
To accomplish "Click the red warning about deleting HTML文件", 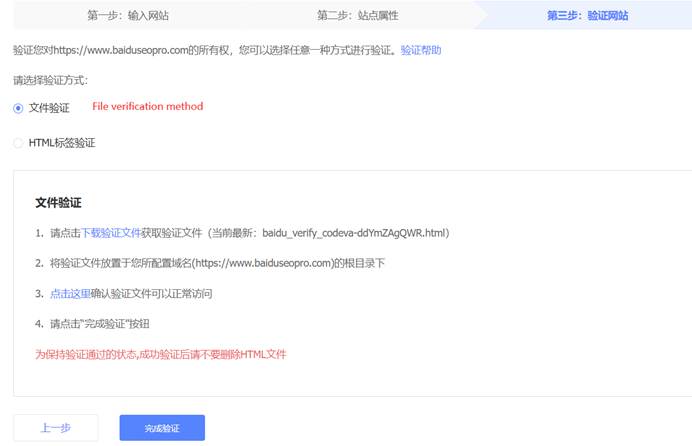I will click(x=161, y=354).
